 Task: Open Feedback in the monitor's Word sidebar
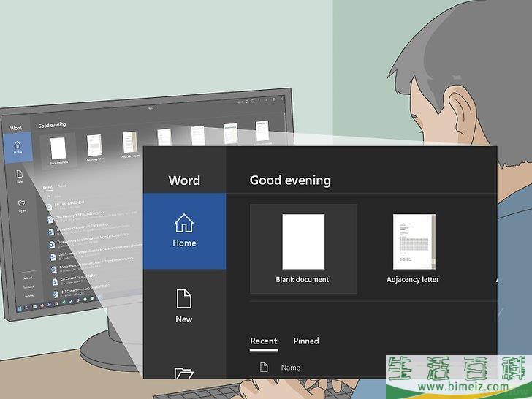tap(28, 287)
